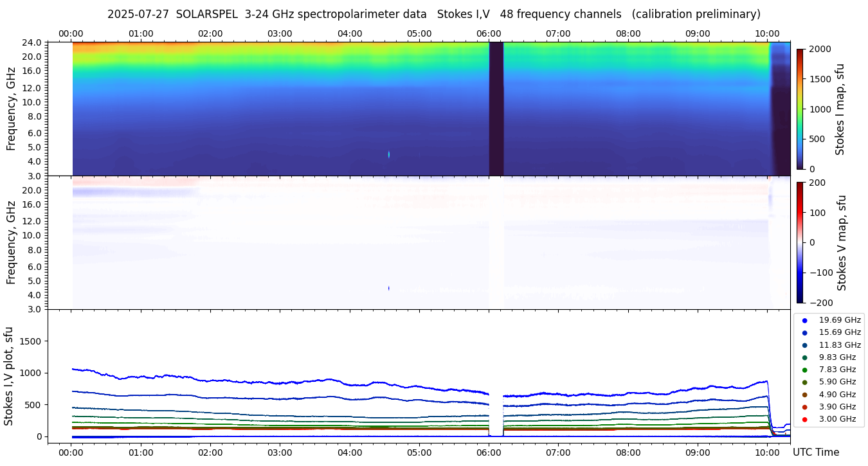This screenshot has width=868, height=466.
Task: Click the UTC Time axis label
Action: (815, 453)
